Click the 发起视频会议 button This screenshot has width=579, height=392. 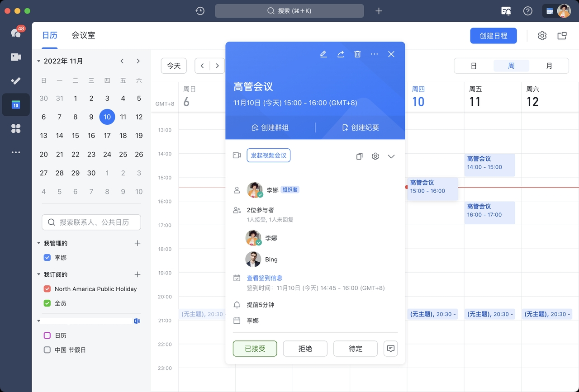tap(268, 156)
